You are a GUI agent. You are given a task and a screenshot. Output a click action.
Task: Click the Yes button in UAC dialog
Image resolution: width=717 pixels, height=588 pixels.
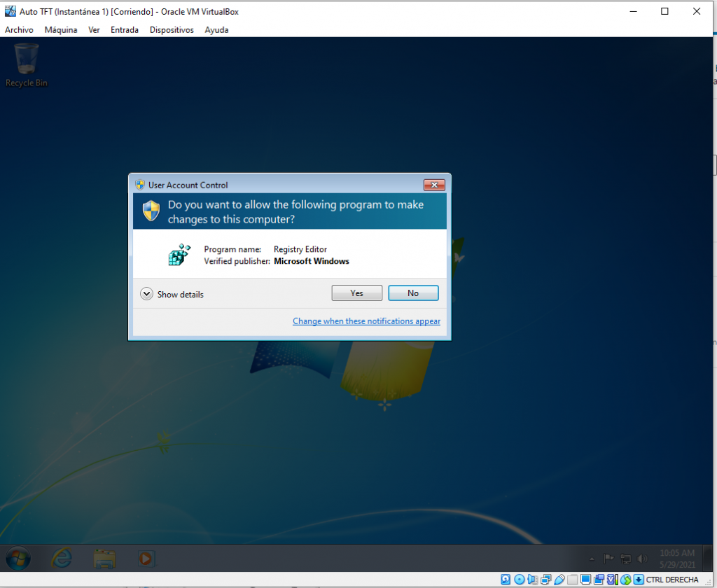tap(356, 293)
